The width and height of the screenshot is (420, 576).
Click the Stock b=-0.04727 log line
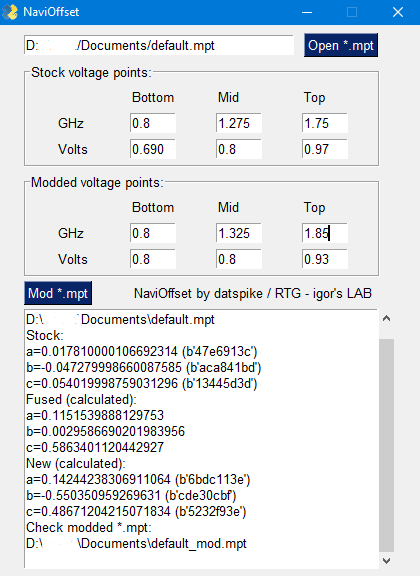[144, 367]
